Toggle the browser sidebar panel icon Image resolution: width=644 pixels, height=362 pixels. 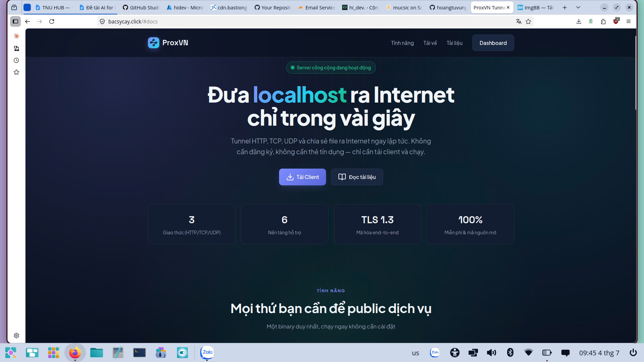tap(15, 21)
